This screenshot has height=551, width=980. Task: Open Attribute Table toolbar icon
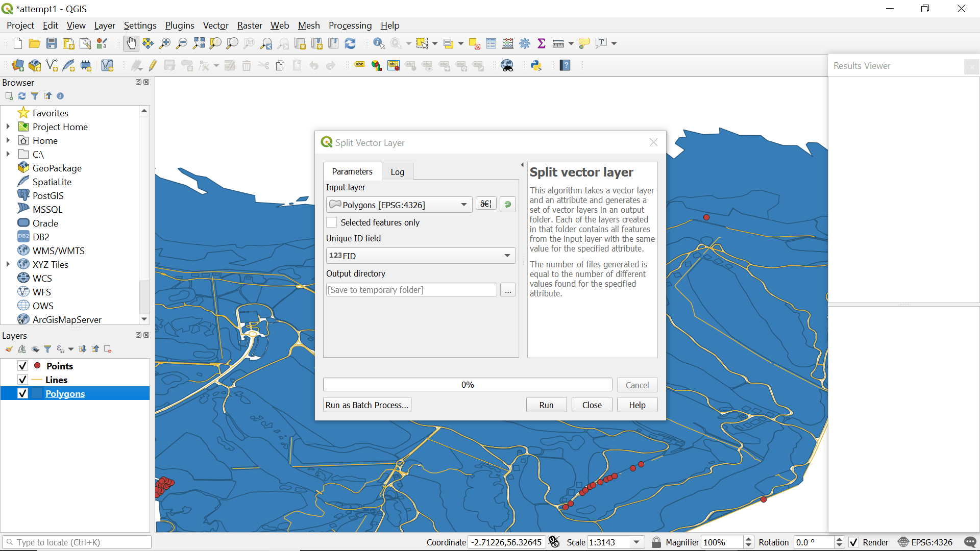click(x=491, y=44)
